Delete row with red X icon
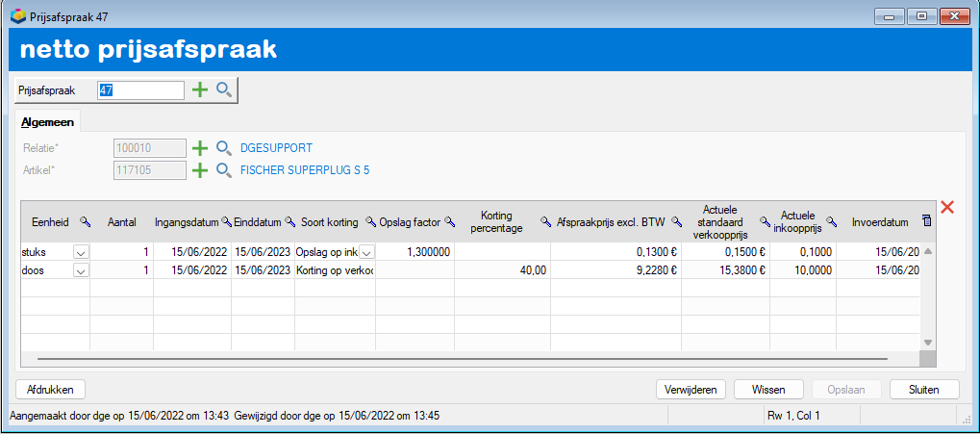This screenshot has height=434, width=980. [x=947, y=208]
